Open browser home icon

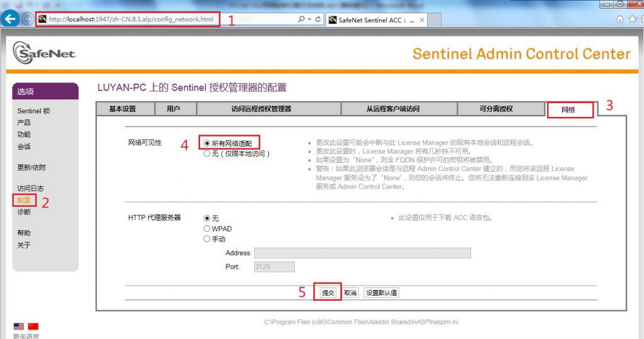coord(620,19)
